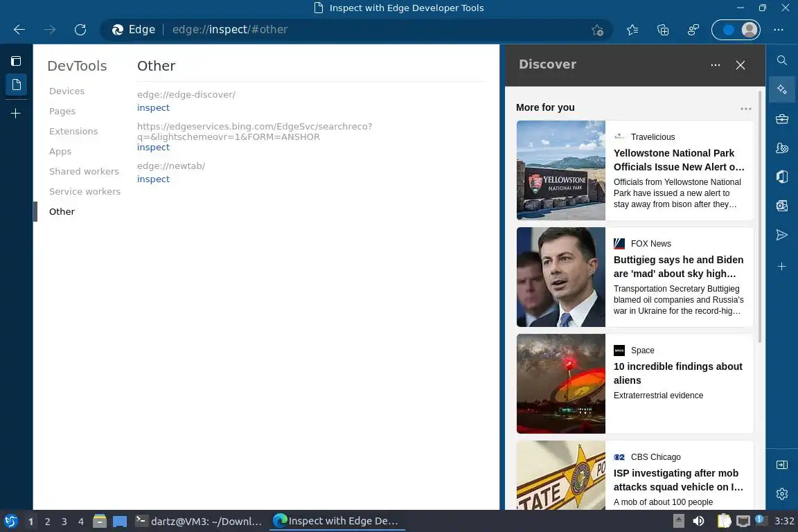This screenshot has height=532, width=798.
Task: Open the dartz@VM3 terminal taskbar item
Action: (x=199, y=522)
